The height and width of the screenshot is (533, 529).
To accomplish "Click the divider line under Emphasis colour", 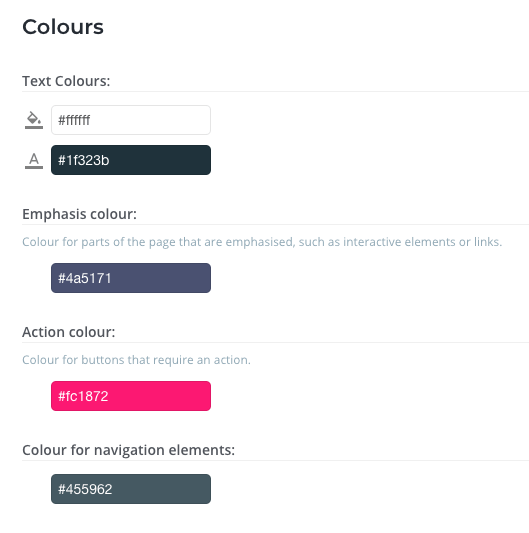I will (x=275, y=225).
